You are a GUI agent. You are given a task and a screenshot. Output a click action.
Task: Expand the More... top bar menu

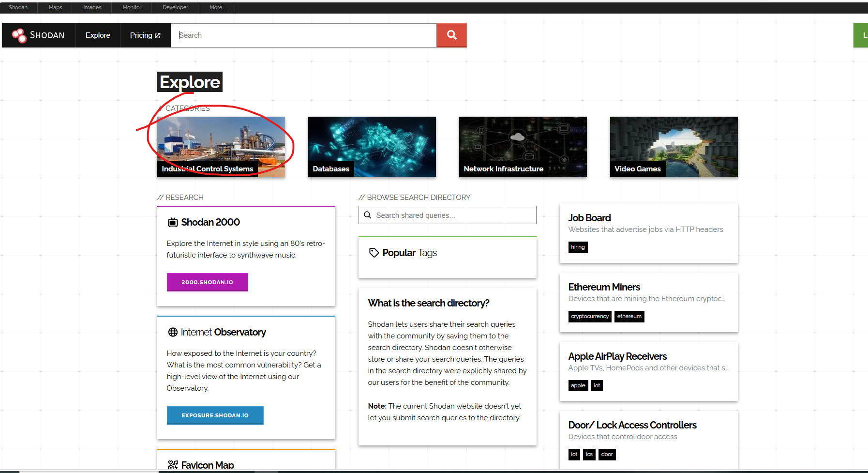217,7
